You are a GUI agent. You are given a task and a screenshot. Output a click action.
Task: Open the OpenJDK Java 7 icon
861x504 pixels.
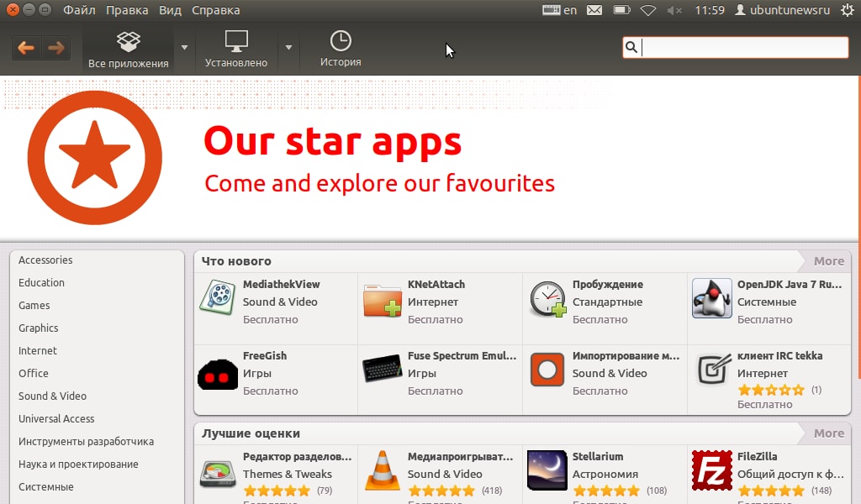click(711, 298)
